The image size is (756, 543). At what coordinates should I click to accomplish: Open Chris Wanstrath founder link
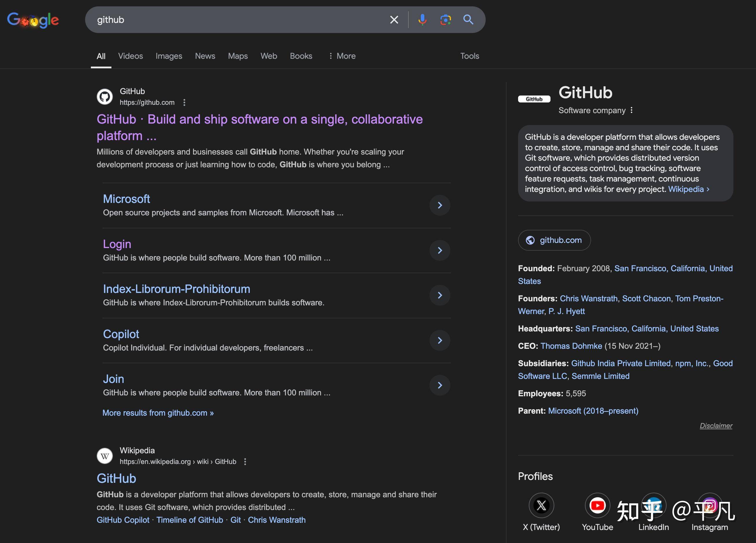point(589,298)
